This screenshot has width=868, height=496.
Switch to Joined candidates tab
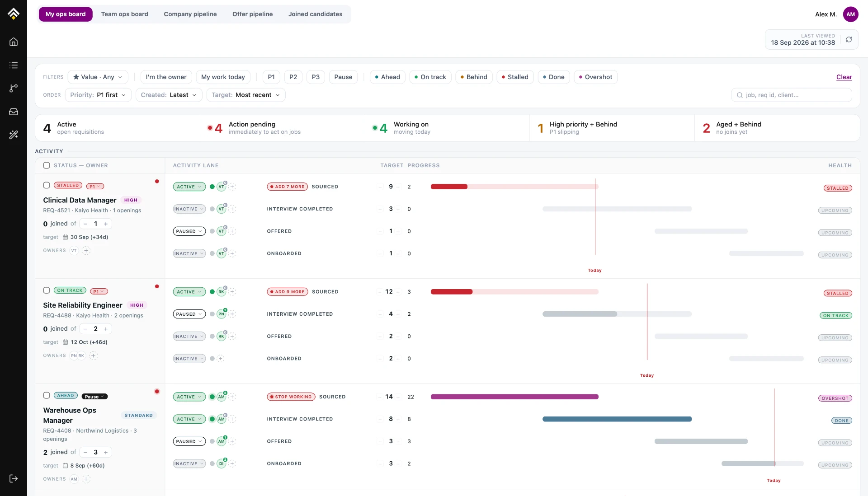[315, 14]
